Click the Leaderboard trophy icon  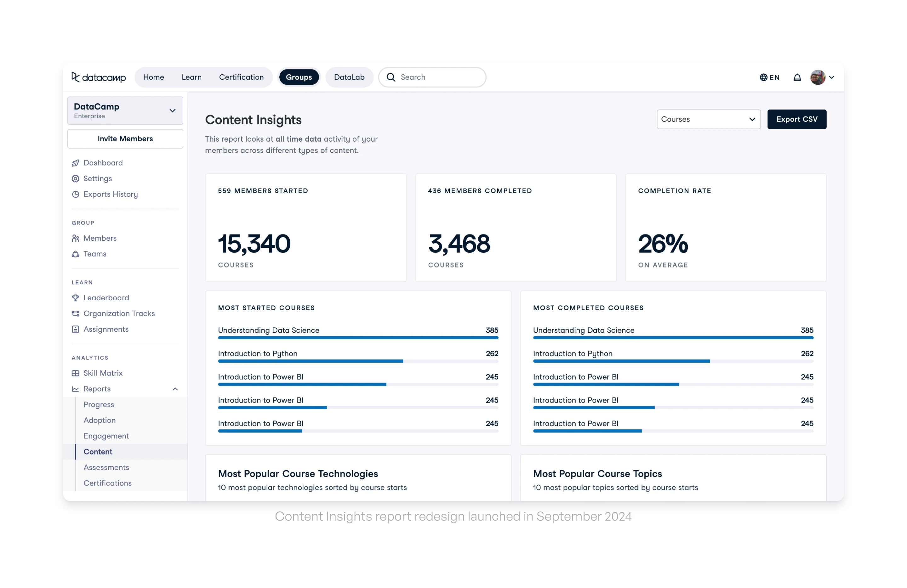tap(76, 298)
